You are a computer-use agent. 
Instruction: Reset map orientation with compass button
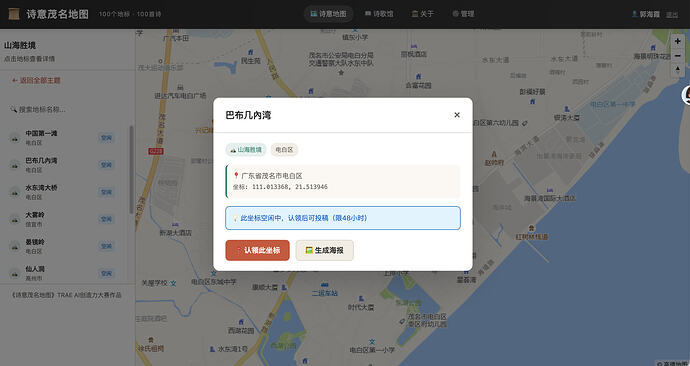click(x=678, y=70)
